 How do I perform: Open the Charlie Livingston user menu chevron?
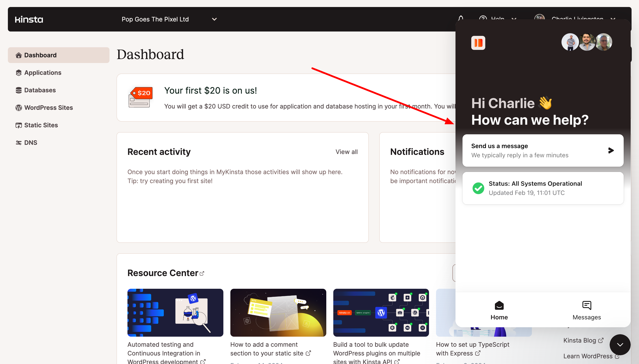click(x=613, y=19)
